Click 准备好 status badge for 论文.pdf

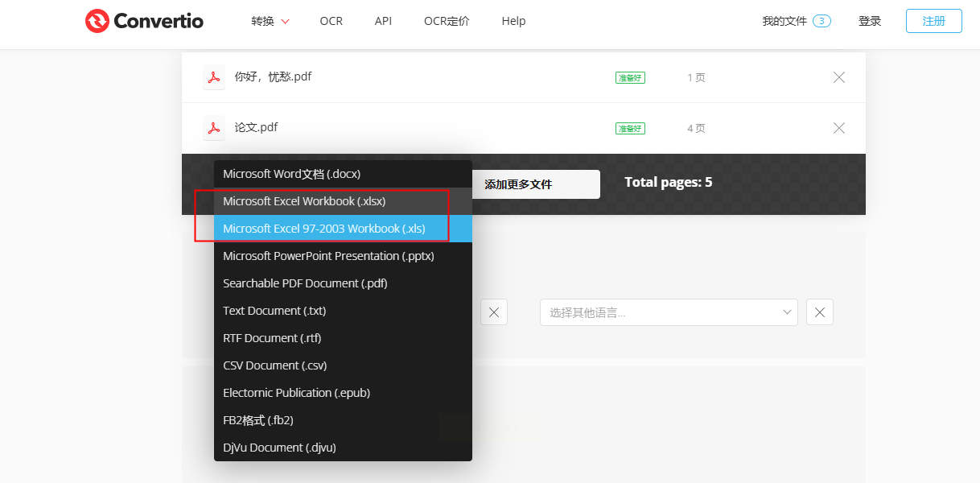630,129
